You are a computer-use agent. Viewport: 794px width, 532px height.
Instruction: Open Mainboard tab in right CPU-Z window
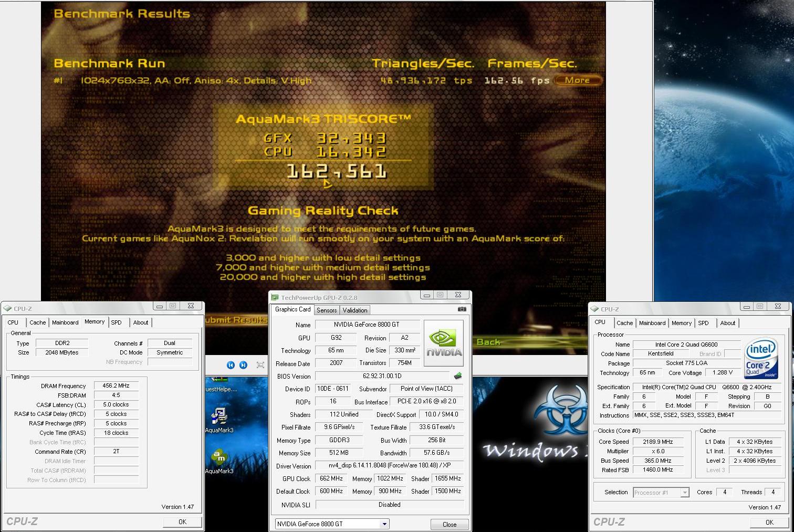(x=652, y=323)
